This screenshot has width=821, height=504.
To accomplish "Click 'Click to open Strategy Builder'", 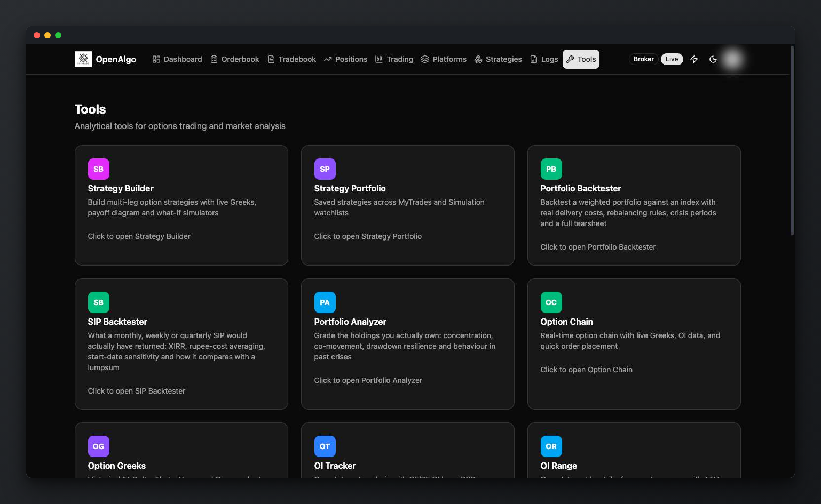I will [x=139, y=236].
